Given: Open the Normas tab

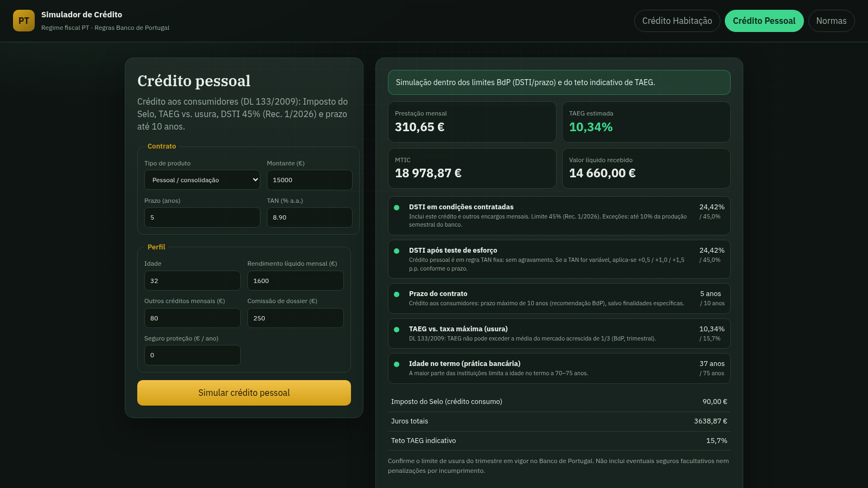Looking at the screenshot, I should click(x=831, y=21).
